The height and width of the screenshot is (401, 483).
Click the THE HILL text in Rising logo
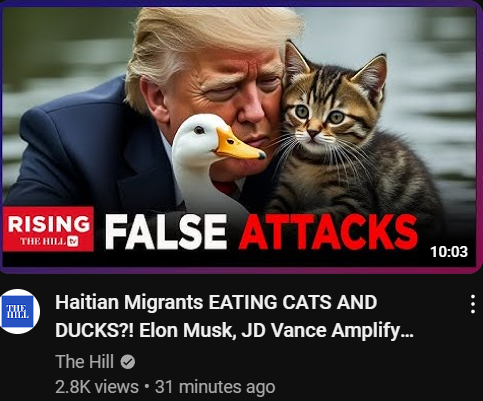tap(43, 241)
